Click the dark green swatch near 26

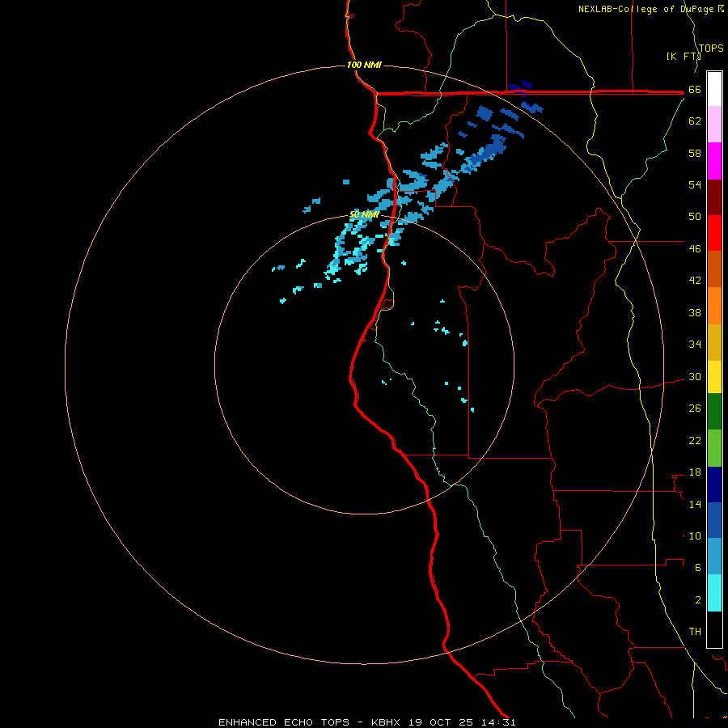[x=714, y=412]
